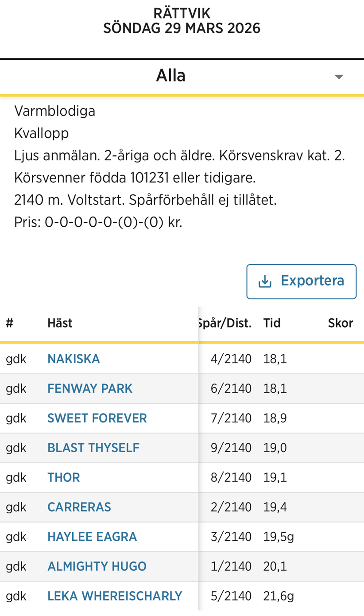Open BLAST THYSELF horse page
Viewport: 364px width, 616px height.
[93, 448]
